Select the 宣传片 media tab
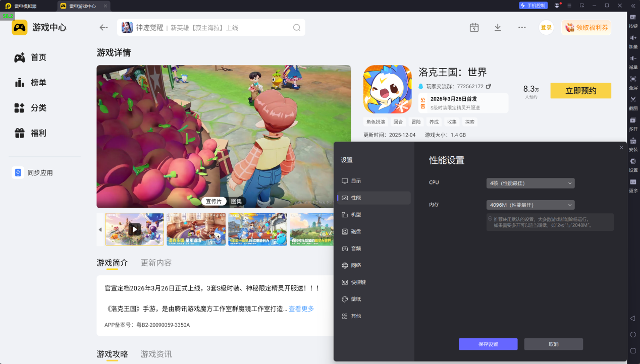The width and height of the screenshot is (640, 364). click(214, 201)
